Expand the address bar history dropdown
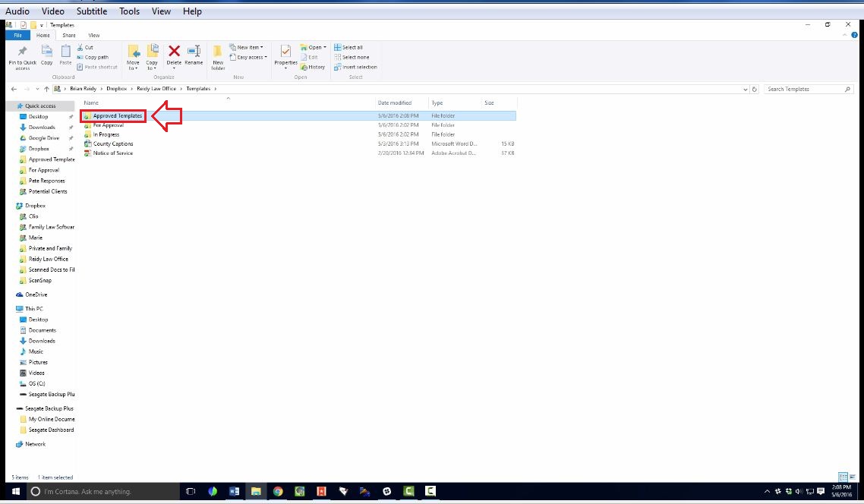 [746, 90]
